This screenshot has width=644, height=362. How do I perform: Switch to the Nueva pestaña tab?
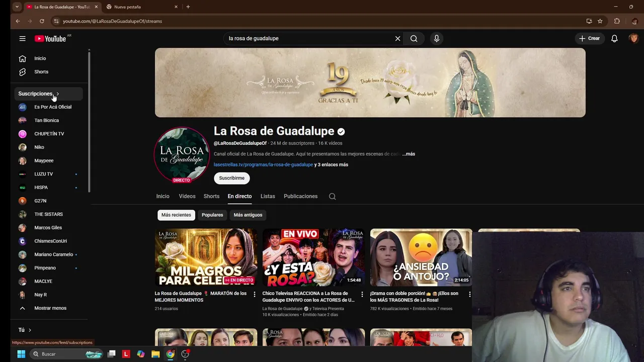coord(141,7)
